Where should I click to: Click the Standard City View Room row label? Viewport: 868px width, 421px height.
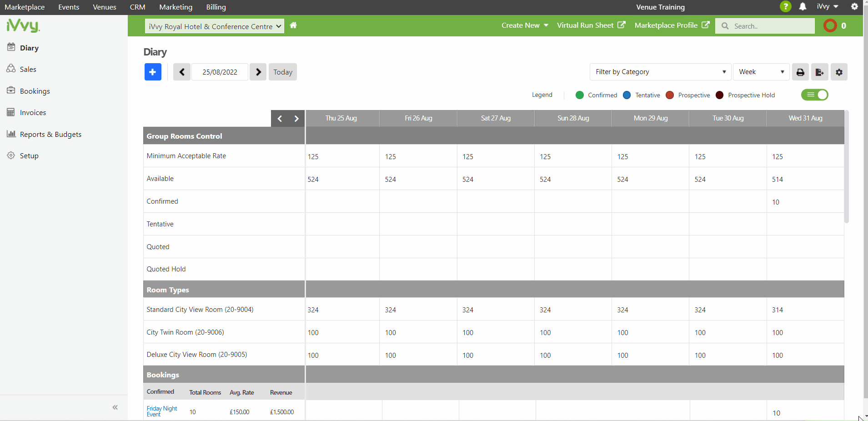click(x=200, y=310)
